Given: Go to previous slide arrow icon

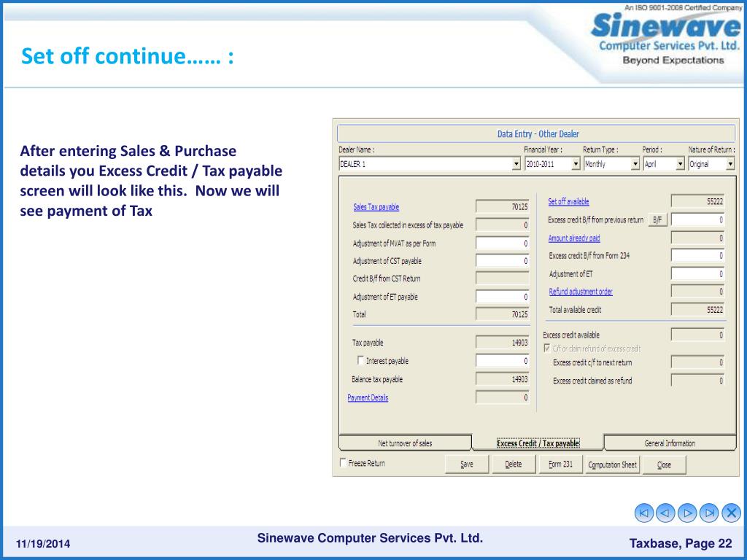Looking at the screenshot, I should point(665,513).
